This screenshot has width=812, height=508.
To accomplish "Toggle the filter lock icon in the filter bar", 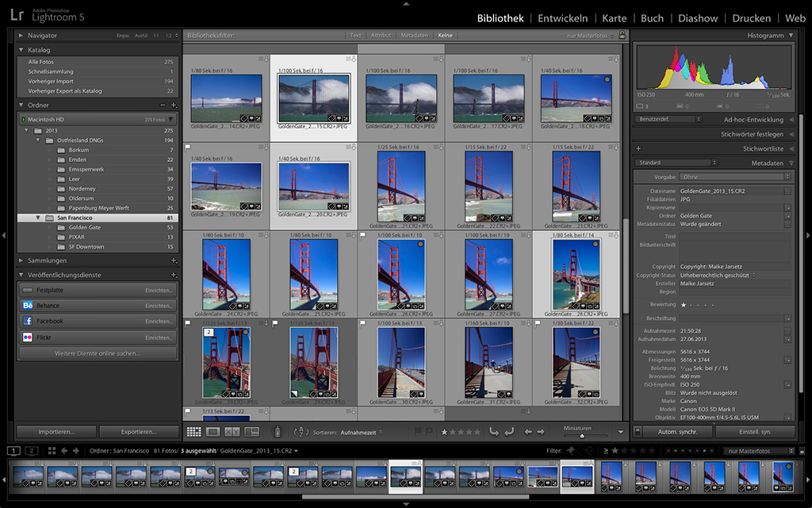I will [x=622, y=36].
